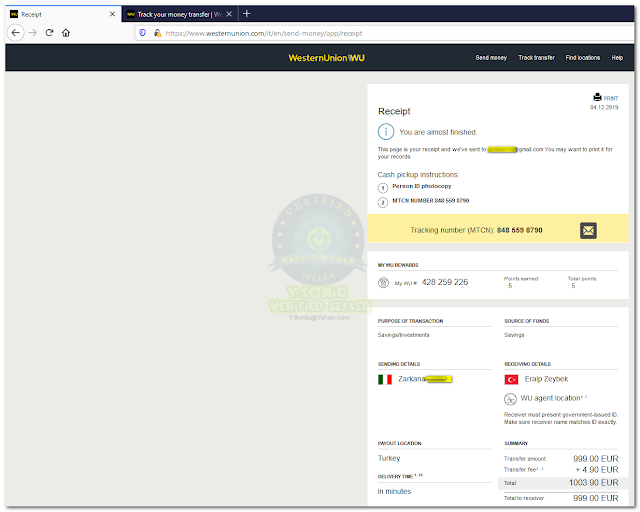Click the Savings source of funds value
The width and height of the screenshot is (640, 512).
[514, 335]
